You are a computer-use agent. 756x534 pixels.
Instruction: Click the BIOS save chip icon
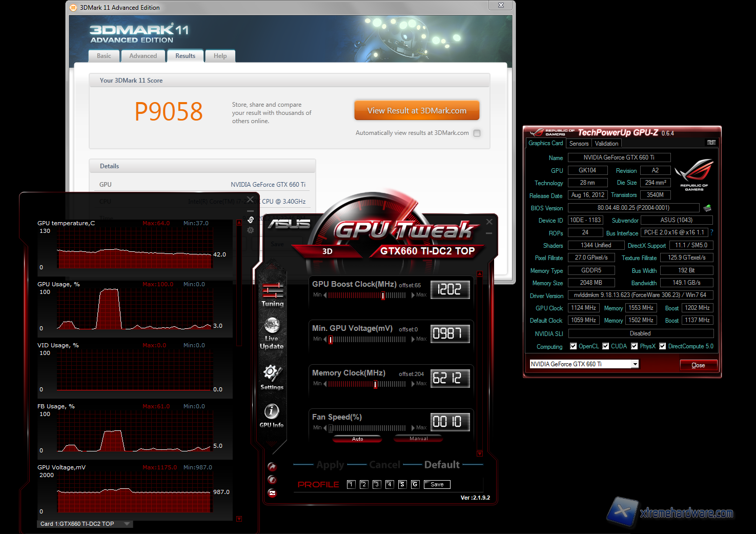pyautogui.click(x=707, y=208)
